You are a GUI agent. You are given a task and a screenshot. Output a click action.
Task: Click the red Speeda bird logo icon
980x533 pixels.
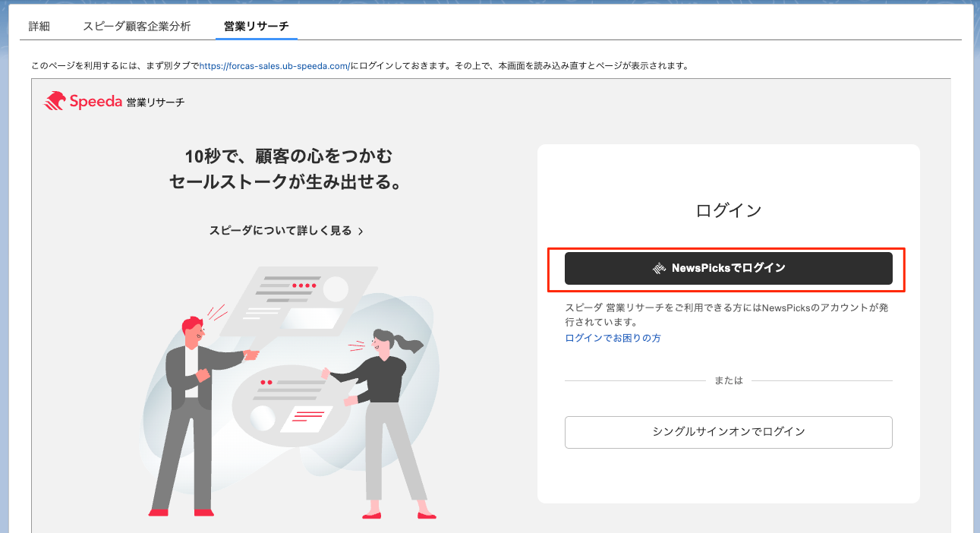pos(55,102)
